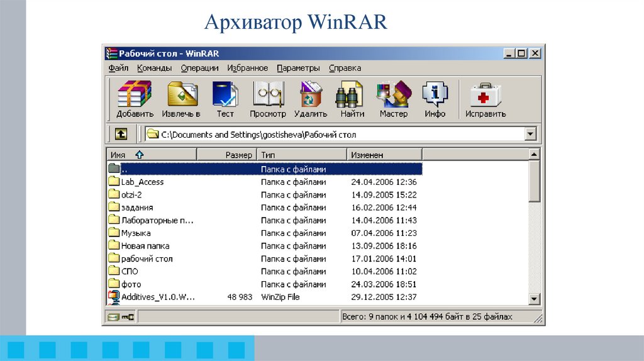The width and height of the screenshot is (644, 361).
Task: Close the WinRAR window
Action: click(x=535, y=53)
